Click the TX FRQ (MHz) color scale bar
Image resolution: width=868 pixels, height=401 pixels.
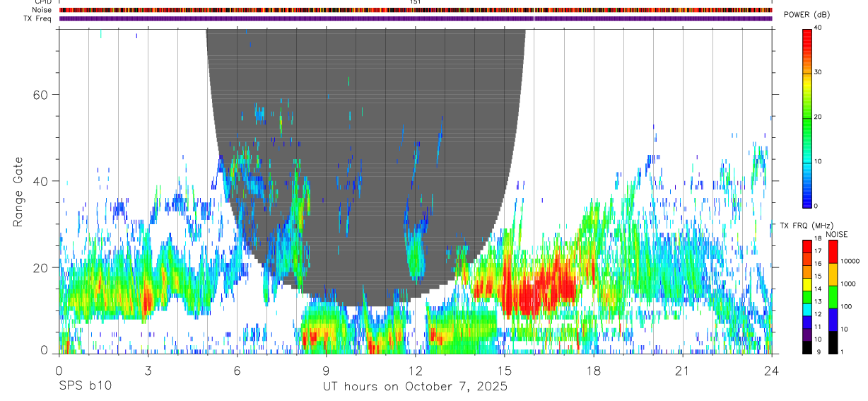point(807,296)
